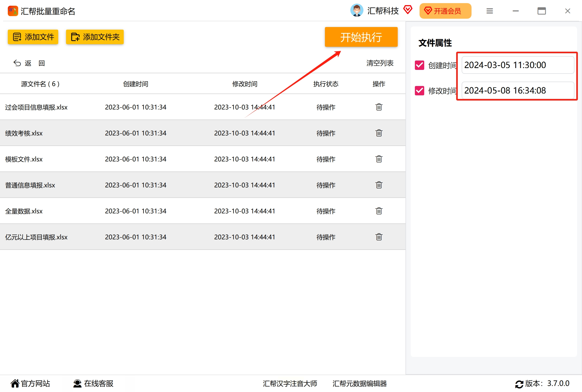Delete 过会项目信息填报.xlsx with its trash icon
582x392 pixels.
(379, 107)
